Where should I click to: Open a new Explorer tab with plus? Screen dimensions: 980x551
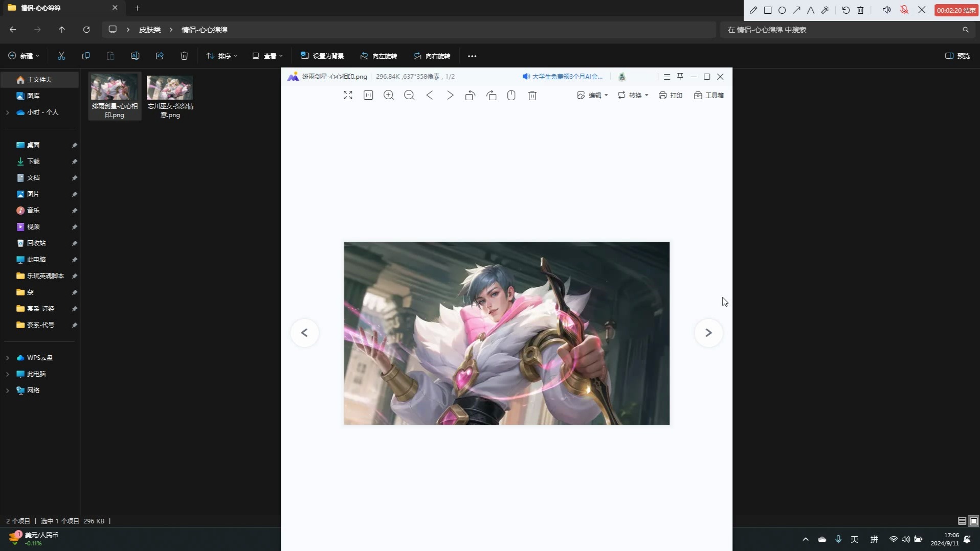pyautogui.click(x=137, y=8)
